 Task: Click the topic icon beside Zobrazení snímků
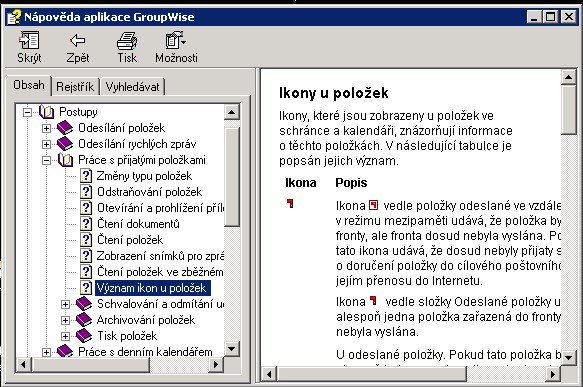[86, 256]
